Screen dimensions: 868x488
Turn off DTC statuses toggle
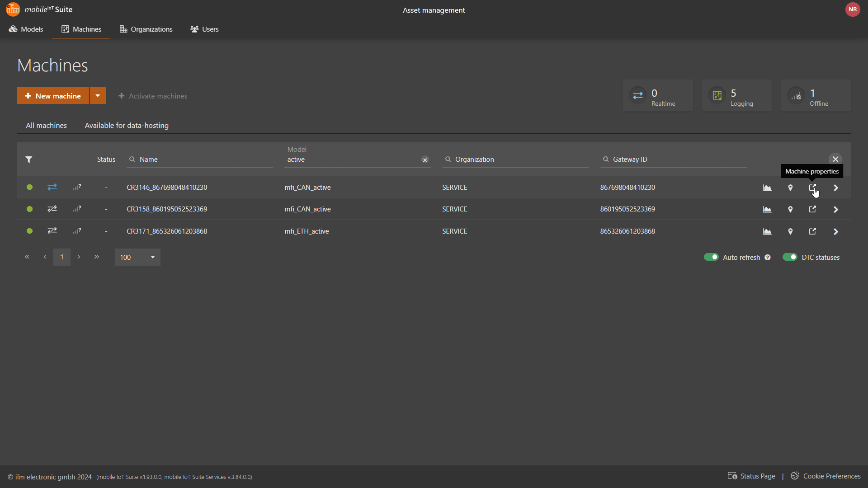[790, 257]
